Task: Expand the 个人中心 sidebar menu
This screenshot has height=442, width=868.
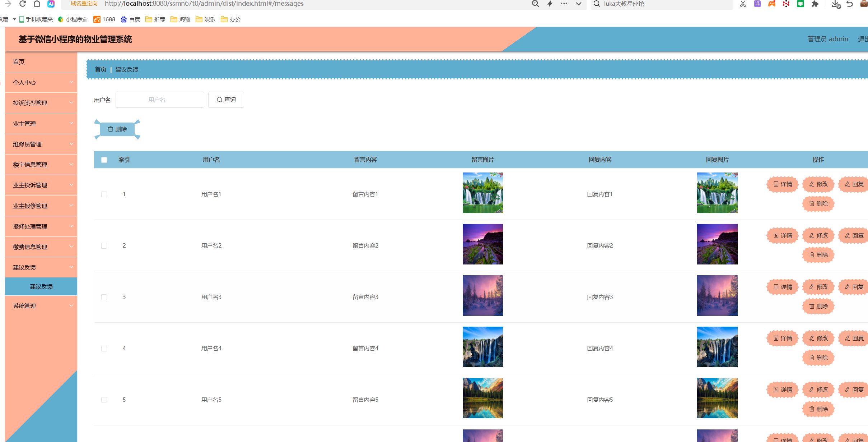Action: [41, 82]
